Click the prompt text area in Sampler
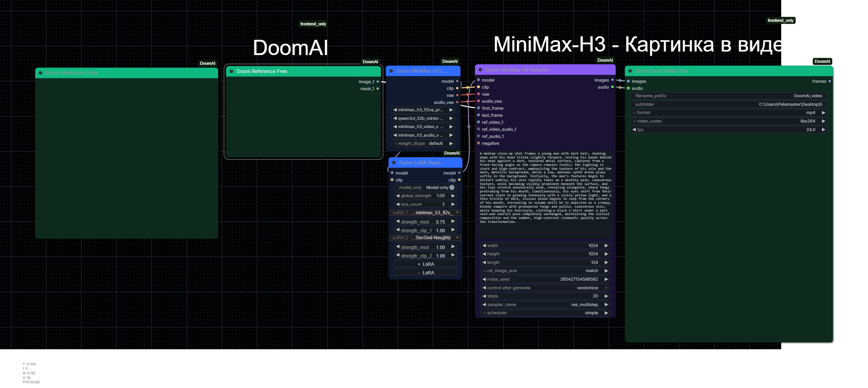Viewport: 868px width, 388px height. pyautogui.click(x=545, y=194)
